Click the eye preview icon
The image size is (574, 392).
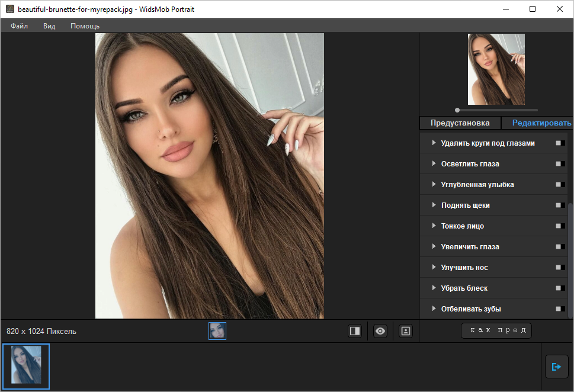tap(380, 332)
